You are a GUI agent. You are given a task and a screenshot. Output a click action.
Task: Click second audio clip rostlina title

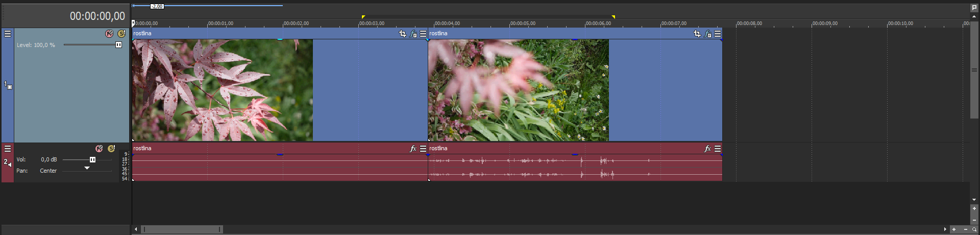pyautogui.click(x=438, y=148)
